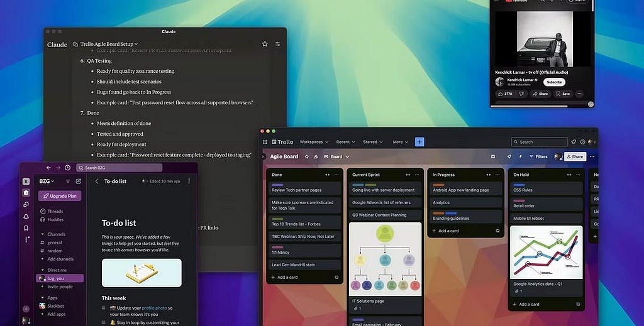Screen dimensions: 644x326
Task: Go back with Slack's left arrow
Action: coord(48,168)
